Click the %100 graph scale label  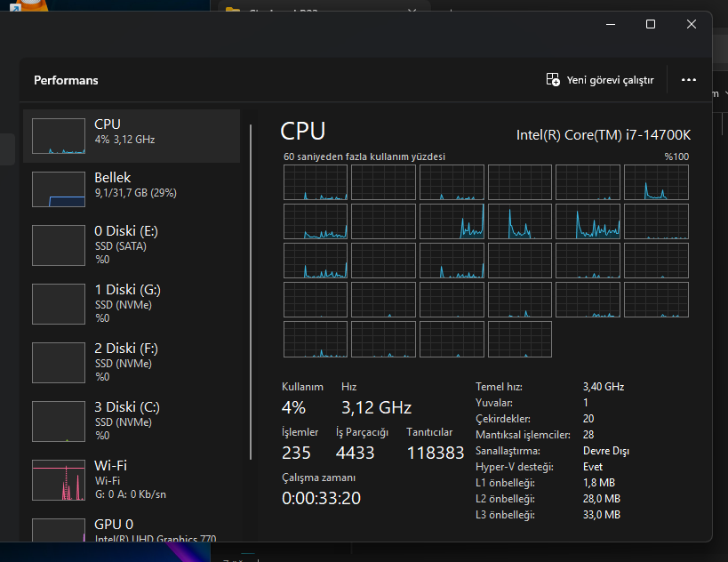coord(676,157)
